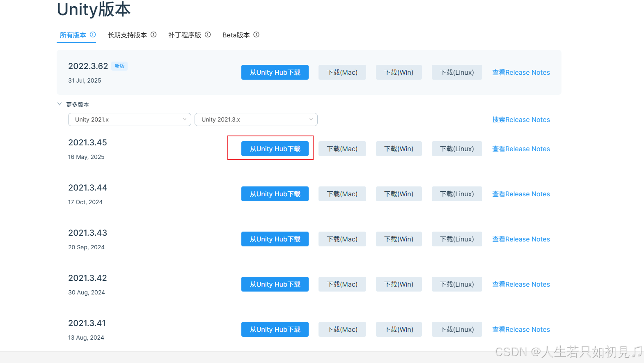View Release Notes for 2021.3.42
The width and height of the screenshot is (644, 363).
click(521, 284)
